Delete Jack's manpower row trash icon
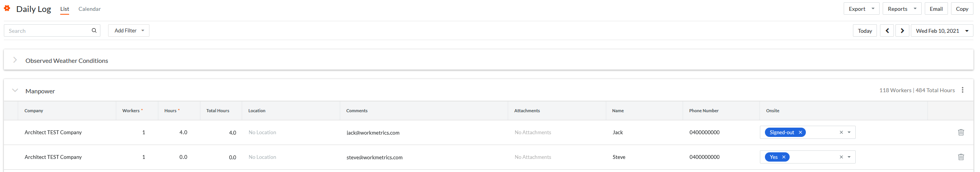 pos(961,132)
